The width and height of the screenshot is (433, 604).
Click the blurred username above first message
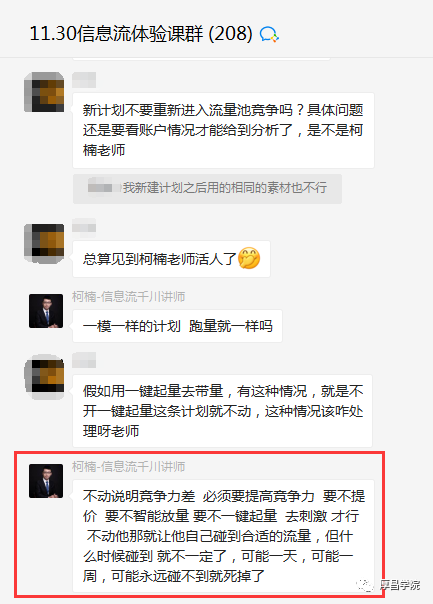[x=84, y=80]
